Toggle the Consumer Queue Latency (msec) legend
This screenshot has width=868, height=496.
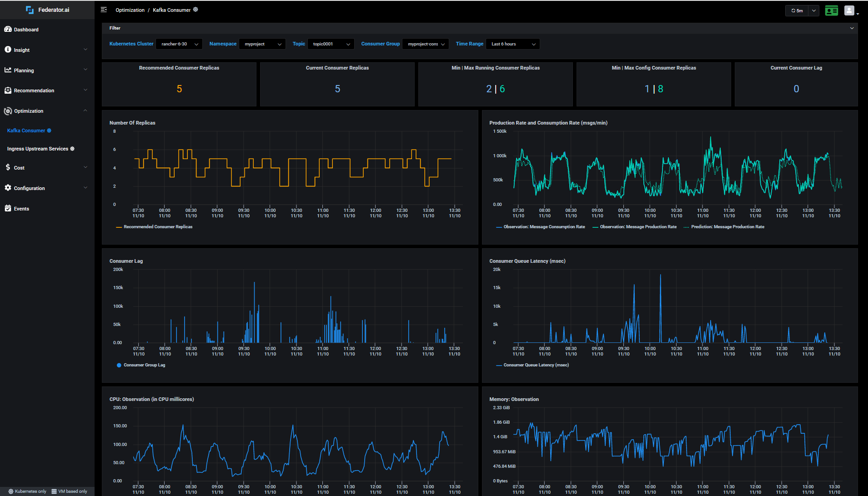pyautogui.click(x=532, y=365)
